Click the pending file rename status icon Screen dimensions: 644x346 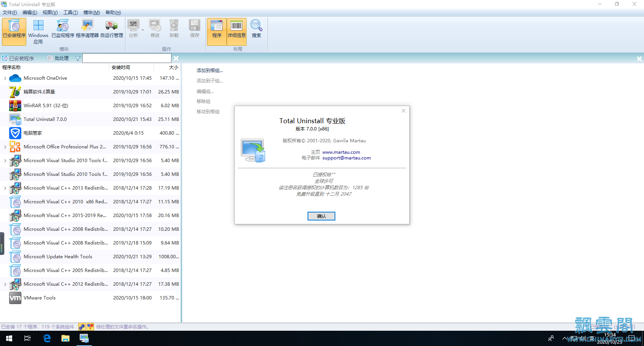point(90,327)
